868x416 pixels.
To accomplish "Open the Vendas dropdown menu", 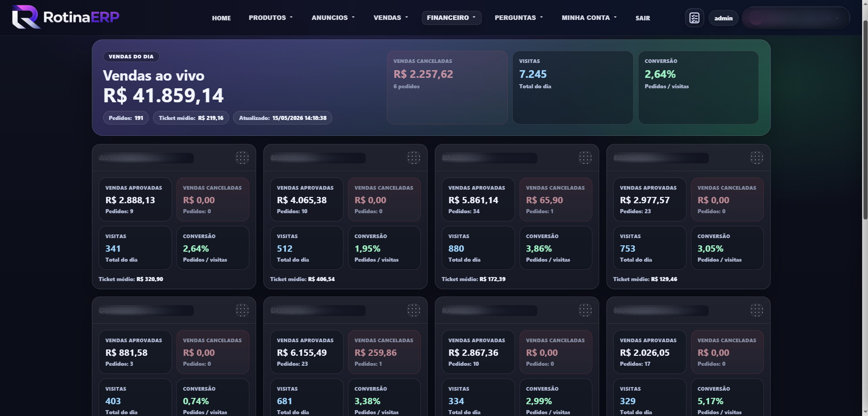I will 391,18.
